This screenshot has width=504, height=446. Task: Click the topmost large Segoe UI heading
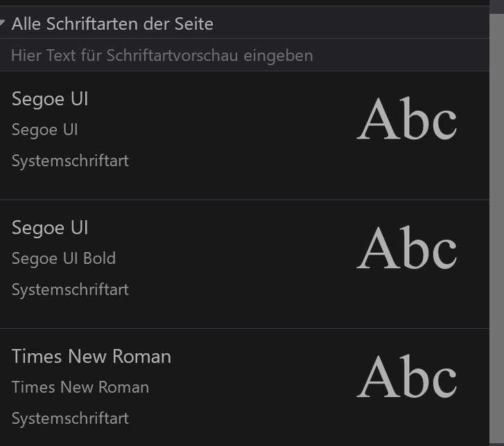50,99
